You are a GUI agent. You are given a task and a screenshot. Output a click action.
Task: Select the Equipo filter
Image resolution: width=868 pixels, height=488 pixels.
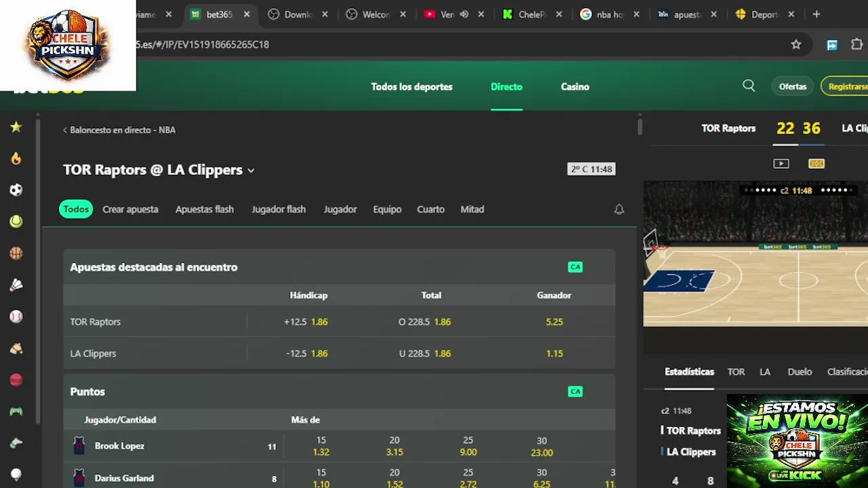pyautogui.click(x=387, y=209)
